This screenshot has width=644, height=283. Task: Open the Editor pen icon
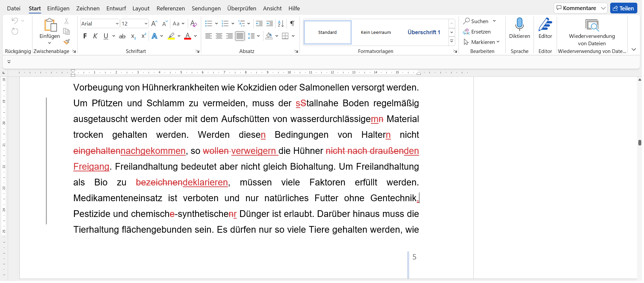coord(545,24)
